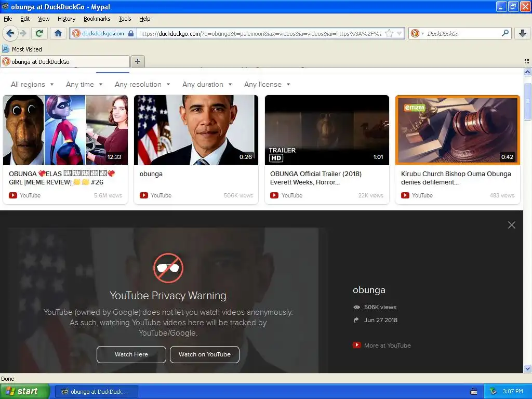Open the Tools menu
The width and height of the screenshot is (532, 399).
point(125,19)
